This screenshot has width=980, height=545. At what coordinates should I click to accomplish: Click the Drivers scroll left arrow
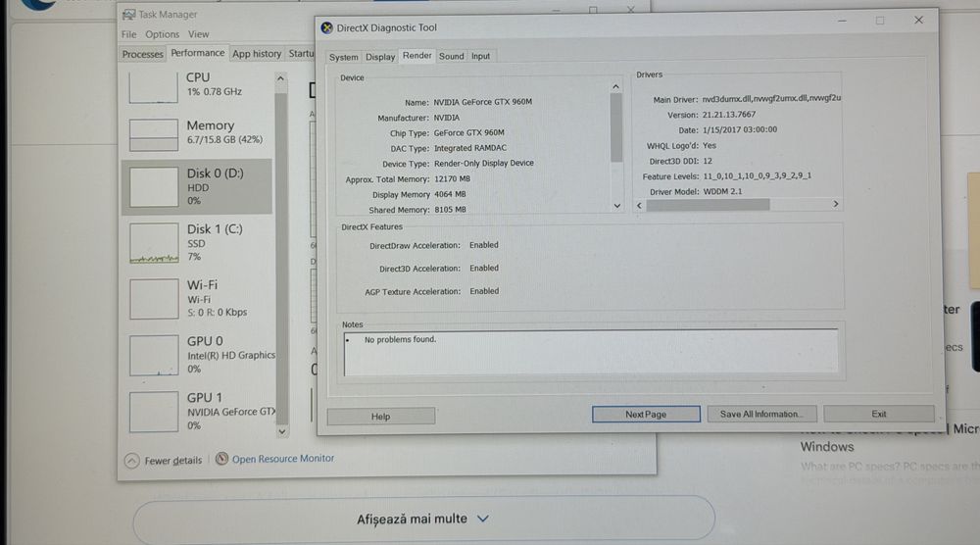639,205
